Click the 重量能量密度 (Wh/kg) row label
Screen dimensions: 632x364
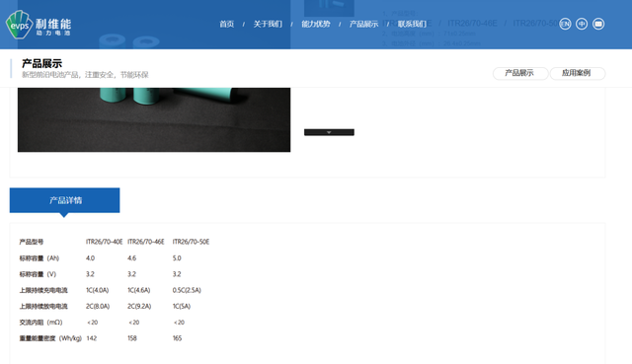50,338
